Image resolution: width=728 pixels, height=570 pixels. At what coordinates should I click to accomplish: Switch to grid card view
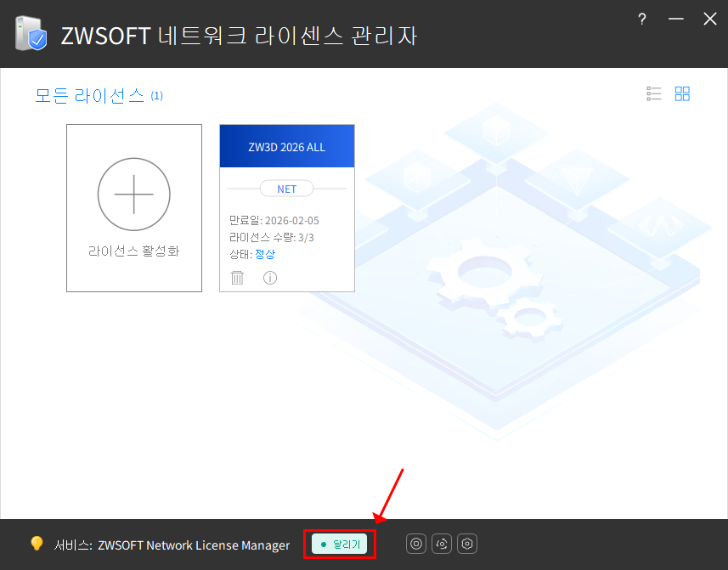pos(682,93)
